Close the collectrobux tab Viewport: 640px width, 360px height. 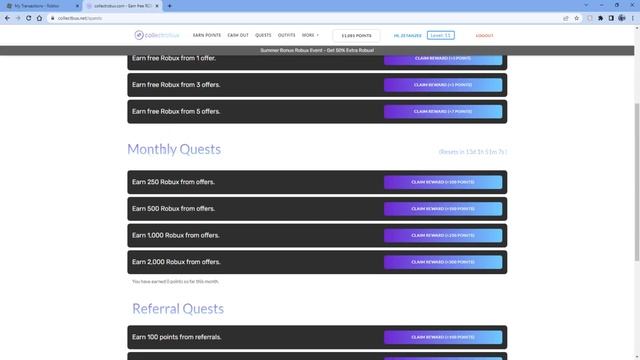[157, 6]
